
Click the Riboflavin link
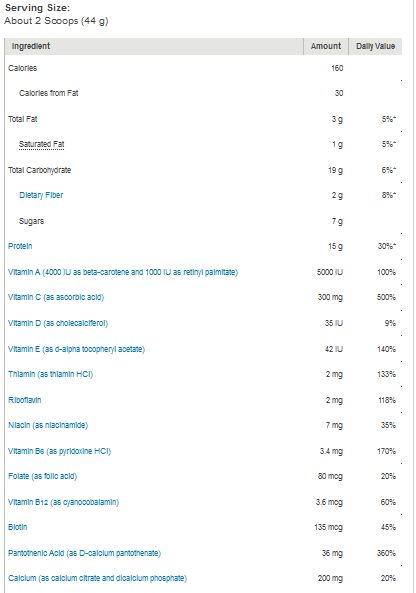pos(25,400)
